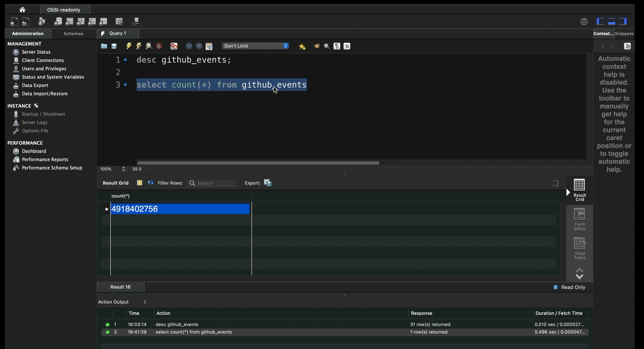Viewport: 644px width, 349px height.
Task: Open Data Import/Restore
Action: pyautogui.click(x=45, y=94)
